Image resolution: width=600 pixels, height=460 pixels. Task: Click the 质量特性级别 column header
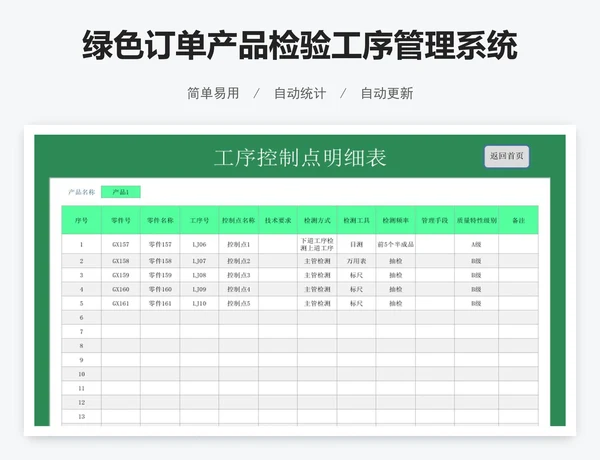pyautogui.click(x=477, y=220)
